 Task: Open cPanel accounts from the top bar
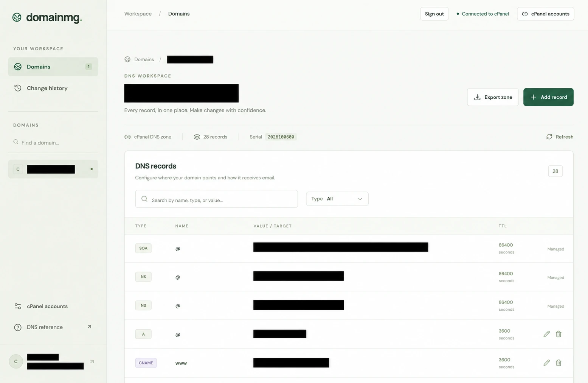[546, 14]
